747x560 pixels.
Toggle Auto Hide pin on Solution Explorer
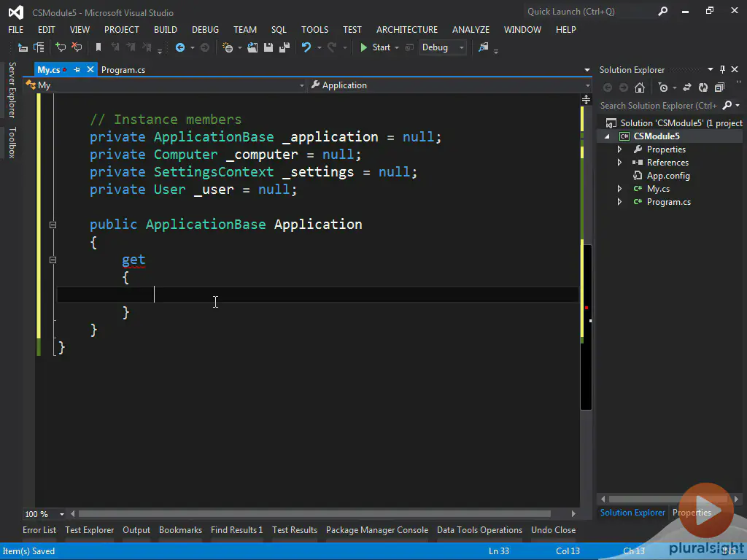[x=723, y=69]
